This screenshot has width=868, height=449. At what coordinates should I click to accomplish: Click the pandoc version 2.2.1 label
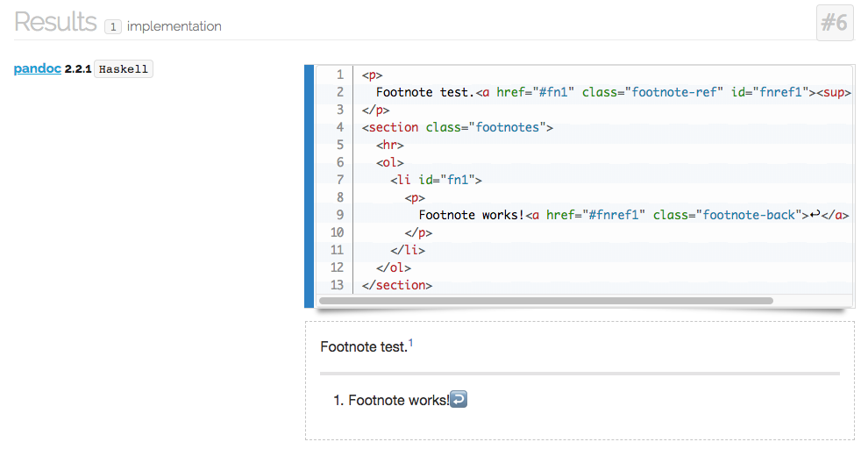pyautogui.click(x=78, y=69)
